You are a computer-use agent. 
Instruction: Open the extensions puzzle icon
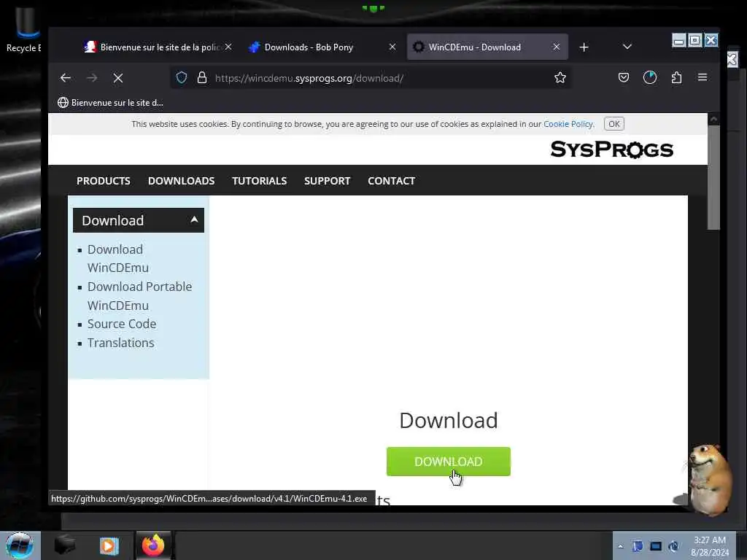click(676, 77)
